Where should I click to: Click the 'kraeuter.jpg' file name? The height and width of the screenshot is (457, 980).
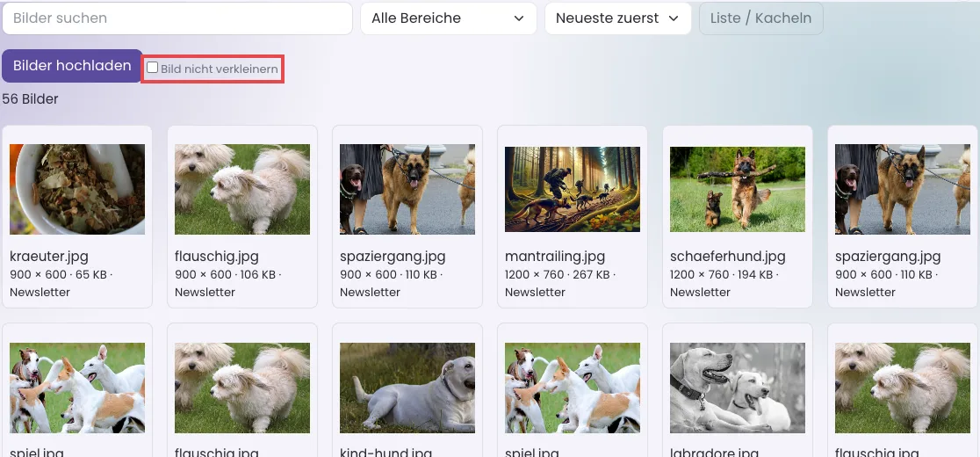point(49,257)
